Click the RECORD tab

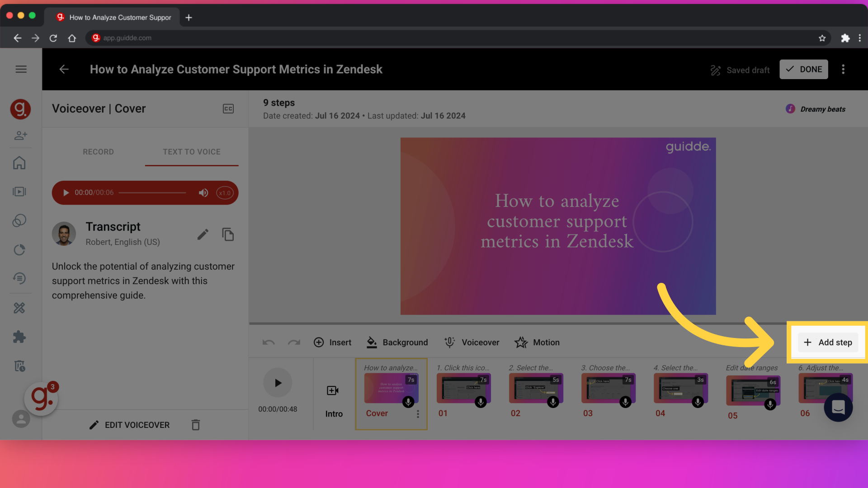click(99, 151)
